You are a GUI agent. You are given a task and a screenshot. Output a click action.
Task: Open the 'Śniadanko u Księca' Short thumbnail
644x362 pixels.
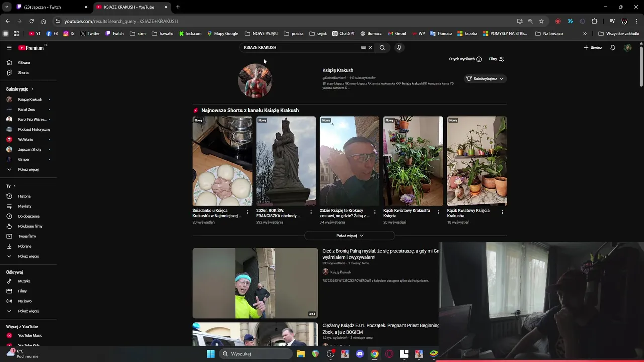click(222, 161)
